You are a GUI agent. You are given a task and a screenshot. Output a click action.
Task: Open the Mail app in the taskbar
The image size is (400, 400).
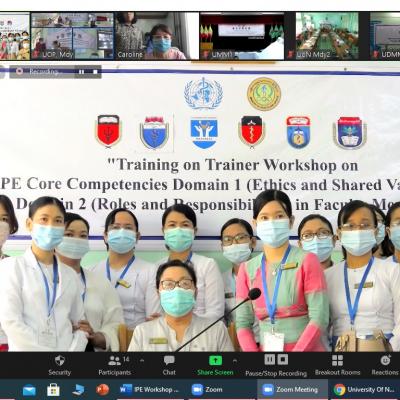coord(29,390)
